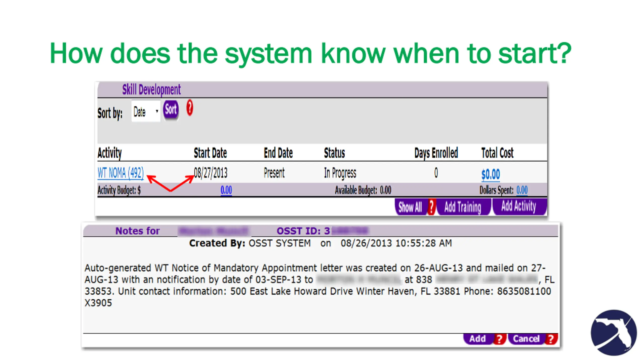Click the End Date column header
Image resolution: width=644 pixels, height=362 pixels.
pos(278,153)
